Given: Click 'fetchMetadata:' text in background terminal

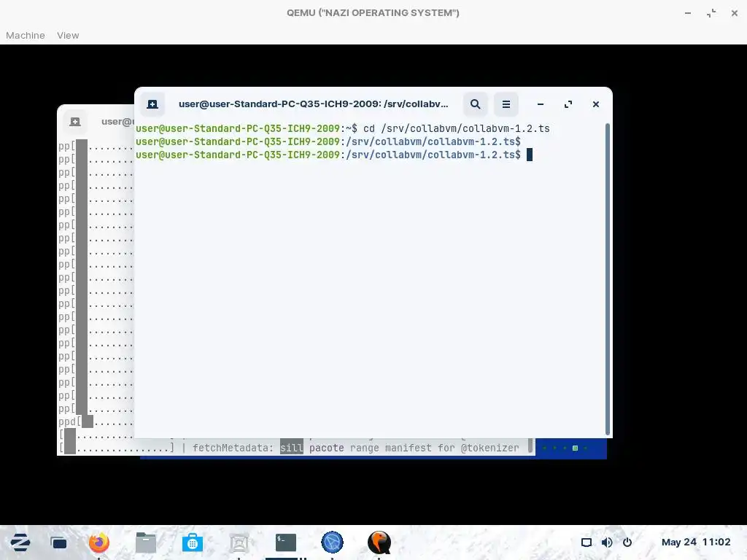Looking at the screenshot, I should pos(233,448).
